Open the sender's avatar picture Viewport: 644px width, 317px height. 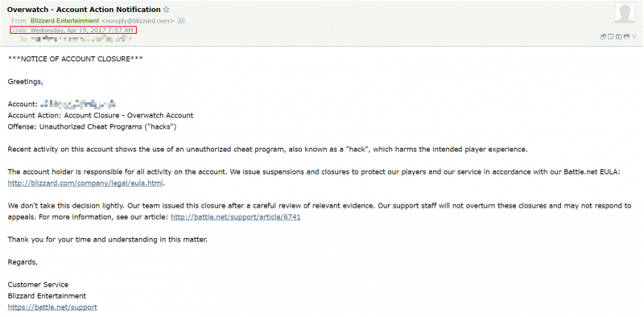coord(625,14)
